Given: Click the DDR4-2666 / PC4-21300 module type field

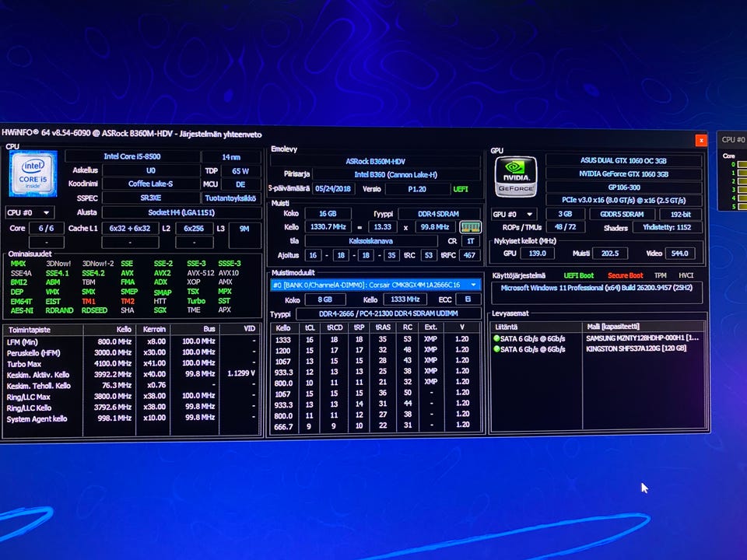Looking at the screenshot, I should [388, 313].
